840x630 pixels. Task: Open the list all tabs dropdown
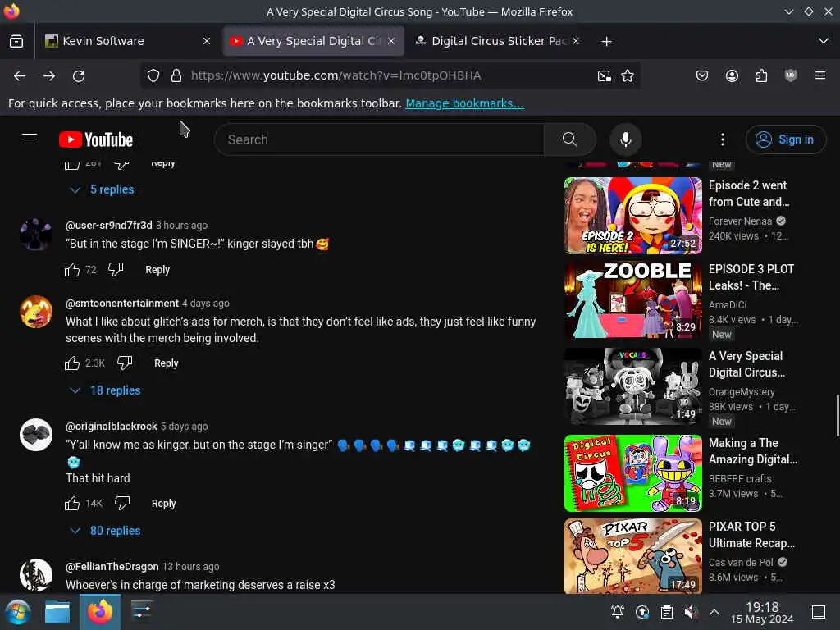(x=824, y=41)
